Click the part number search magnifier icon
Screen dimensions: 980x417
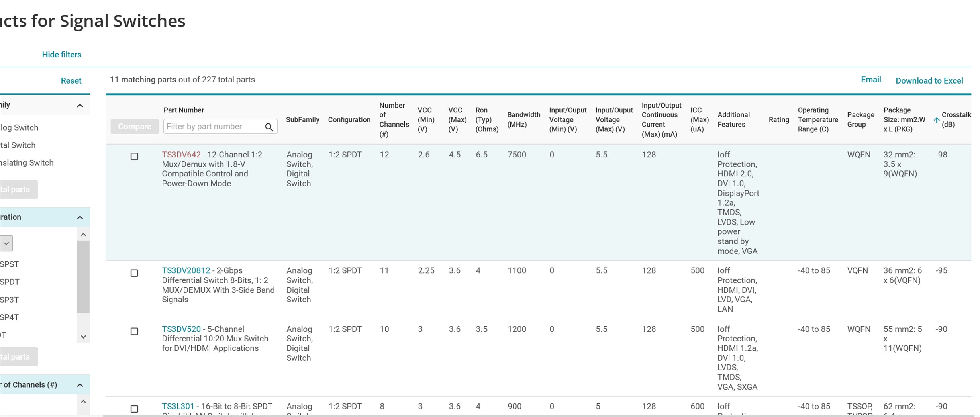(x=269, y=127)
